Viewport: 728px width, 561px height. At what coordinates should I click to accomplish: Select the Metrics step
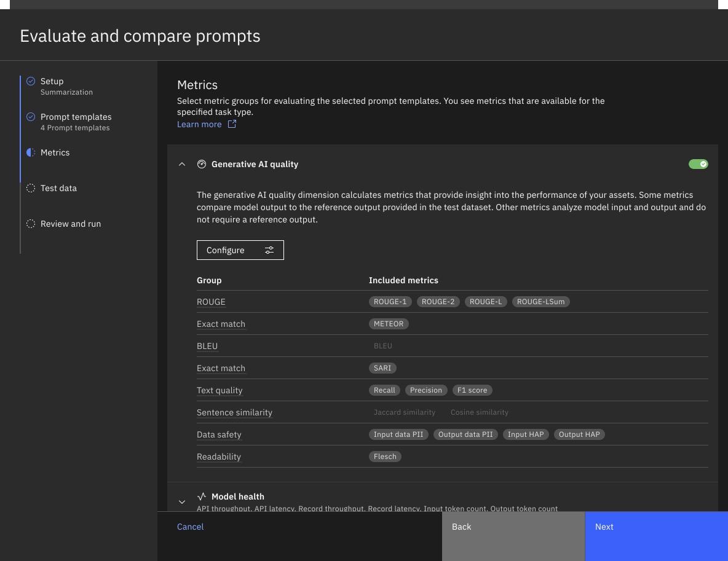(x=55, y=152)
